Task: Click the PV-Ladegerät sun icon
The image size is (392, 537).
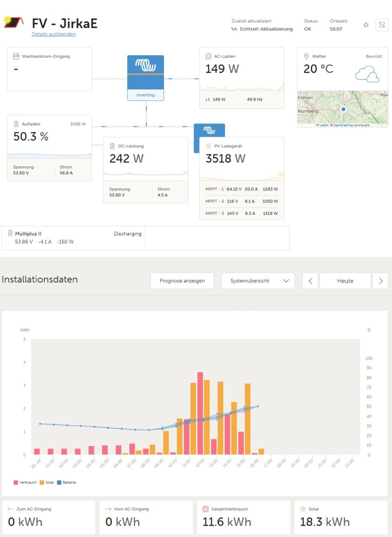Action: coord(208,146)
